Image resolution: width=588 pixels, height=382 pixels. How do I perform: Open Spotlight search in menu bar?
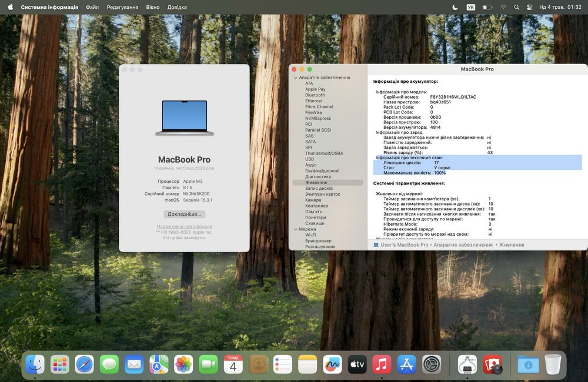(x=516, y=7)
